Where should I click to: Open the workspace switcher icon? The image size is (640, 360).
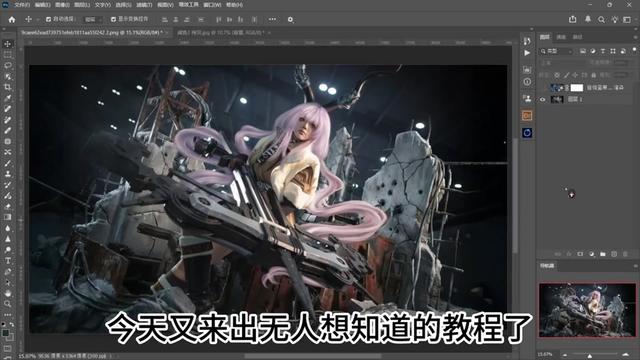627,20
